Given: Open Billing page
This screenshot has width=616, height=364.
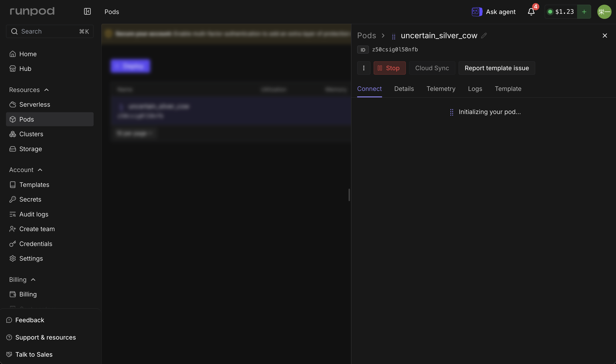Looking at the screenshot, I should (x=50, y=294).
